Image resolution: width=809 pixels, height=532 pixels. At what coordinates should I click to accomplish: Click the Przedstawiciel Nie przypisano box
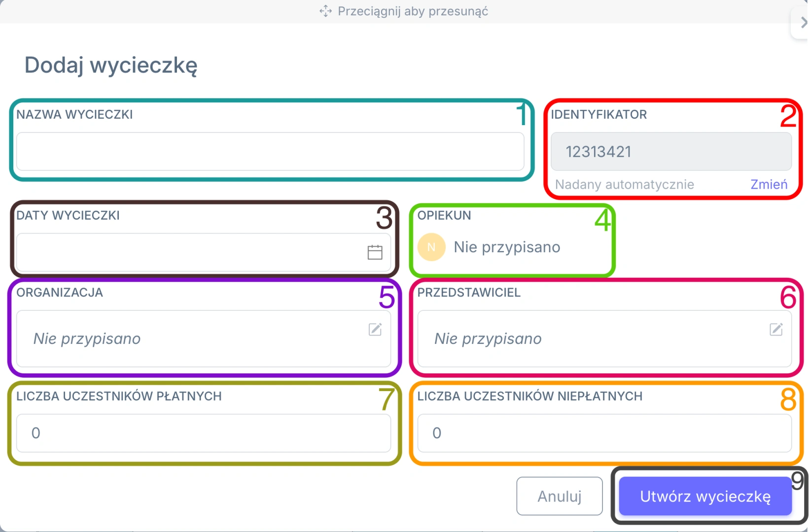tap(604, 338)
